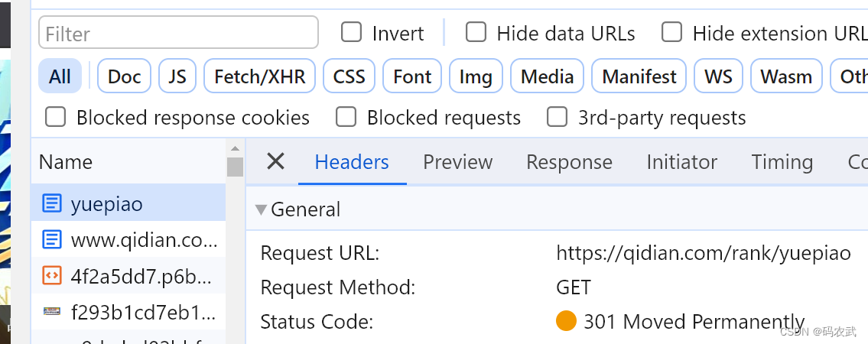Filter requests by Fetch/XHR type
Screen dimensions: 868x344
[259, 76]
